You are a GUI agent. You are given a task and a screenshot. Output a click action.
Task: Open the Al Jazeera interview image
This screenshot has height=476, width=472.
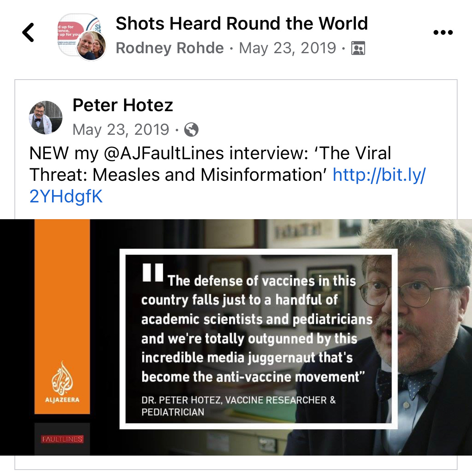point(236,337)
